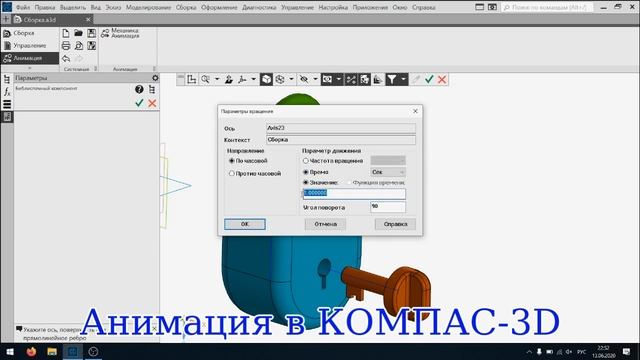Click hide objects crossed-eye icon
The width and height of the screenshot is (640, 360).
304,79
